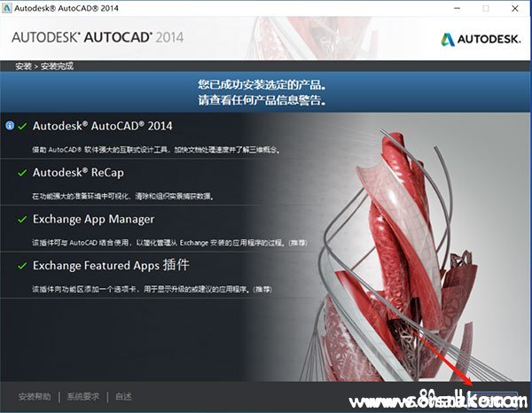This screenshot has height=413, width=532.
Task: Select the Exchange Featured Apps 插件 title
Action: pos(111,265)
